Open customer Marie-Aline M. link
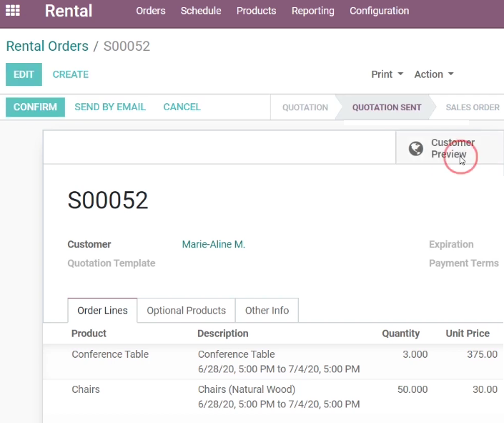The width and height of the screenshot is (504, 423). pos(214,244)
